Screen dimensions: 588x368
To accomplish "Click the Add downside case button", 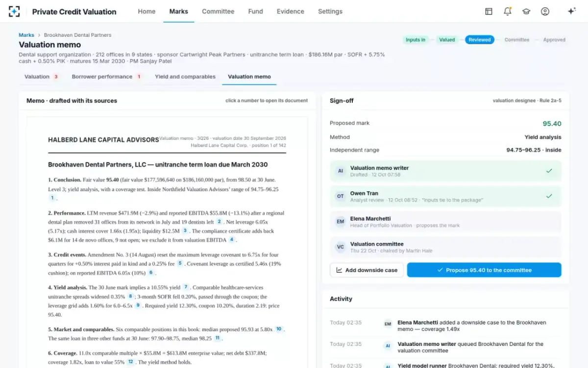I will 367,270.
